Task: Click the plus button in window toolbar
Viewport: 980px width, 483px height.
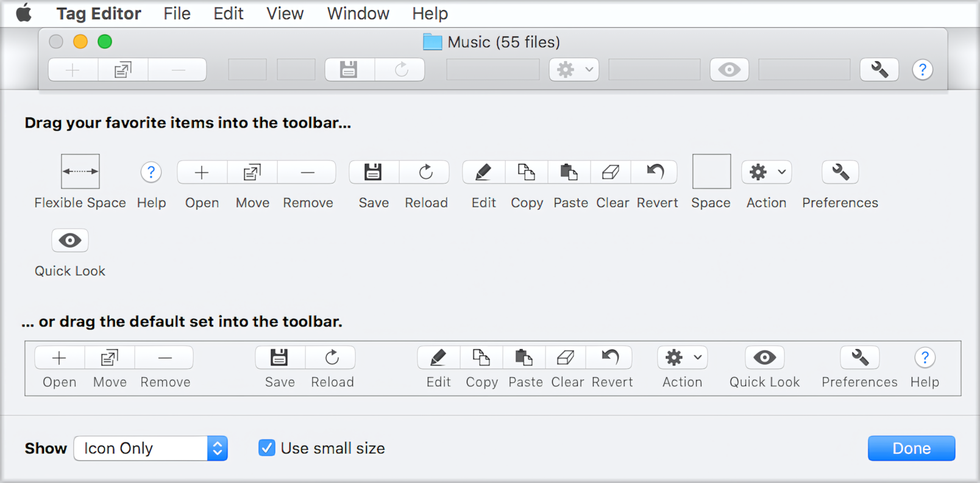Action: [73, 70]
